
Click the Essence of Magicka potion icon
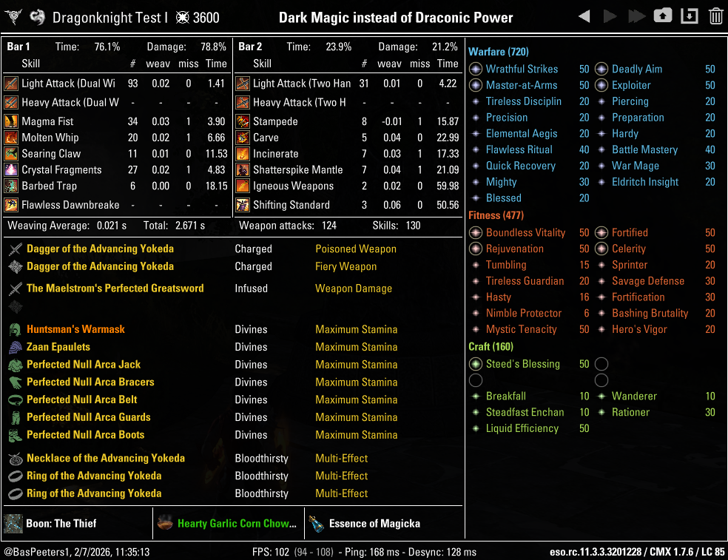click(317, 524)
